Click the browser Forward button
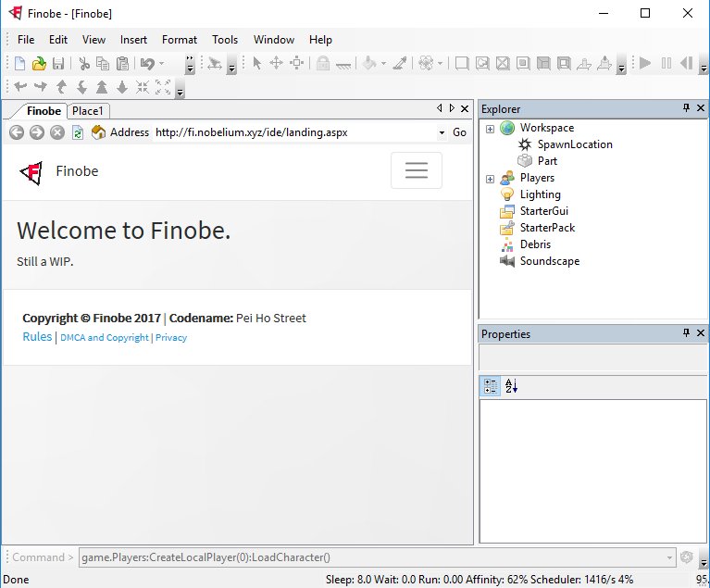 [x=37, y=132]
